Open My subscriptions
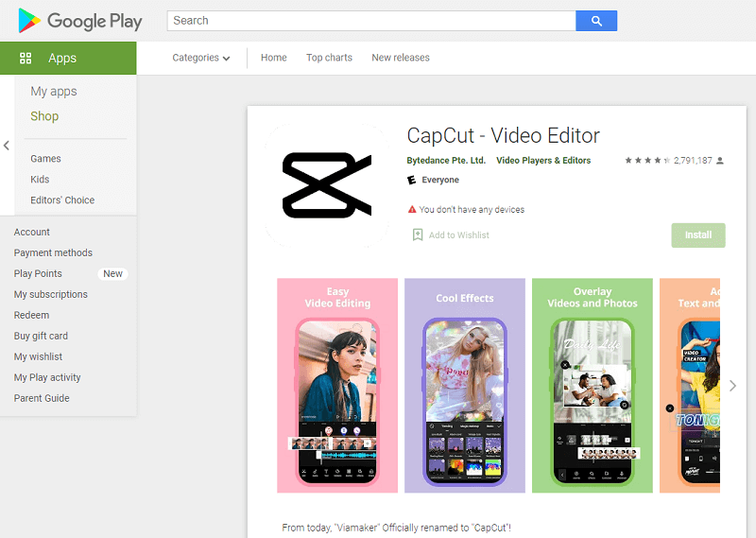The height and width of the screenshot is (538, 756). 51,294
